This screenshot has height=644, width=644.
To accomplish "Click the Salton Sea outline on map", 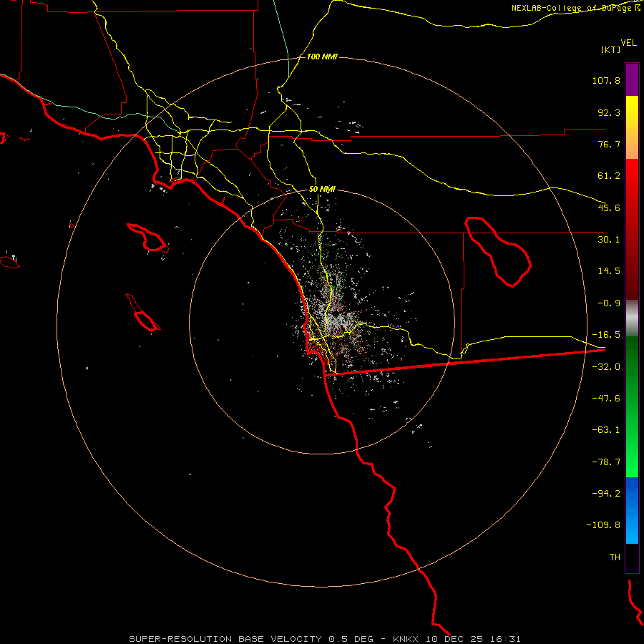I will pos(498,251).
